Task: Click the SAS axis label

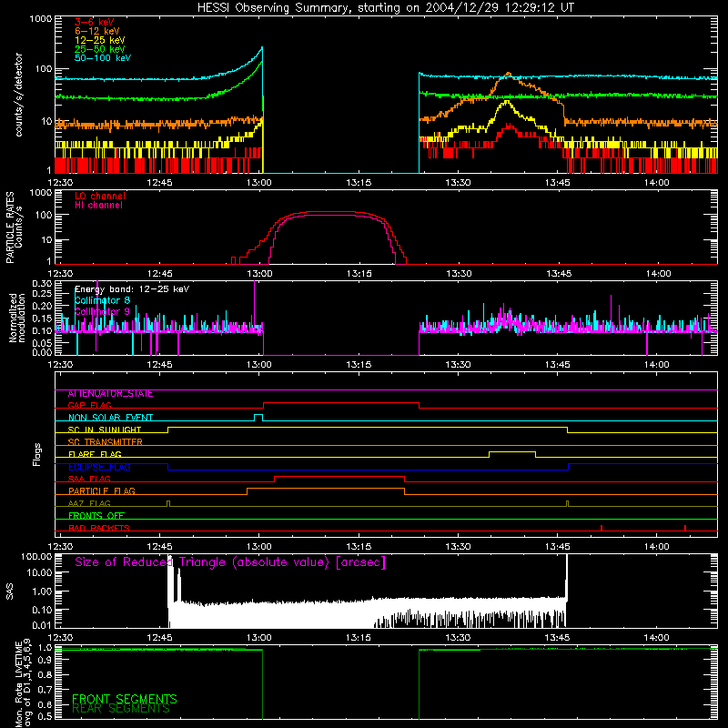Action: [9, 591]
